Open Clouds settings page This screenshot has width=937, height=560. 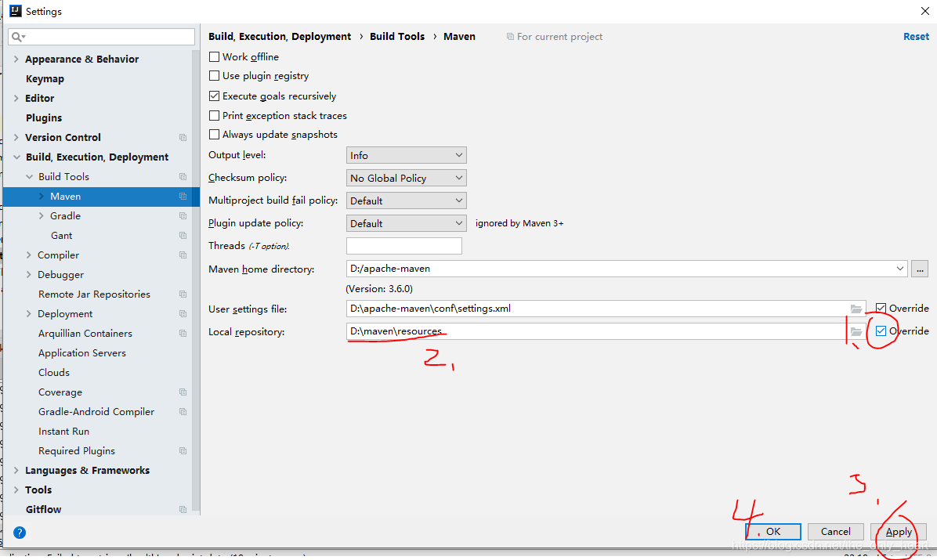(x=54, y=373)
